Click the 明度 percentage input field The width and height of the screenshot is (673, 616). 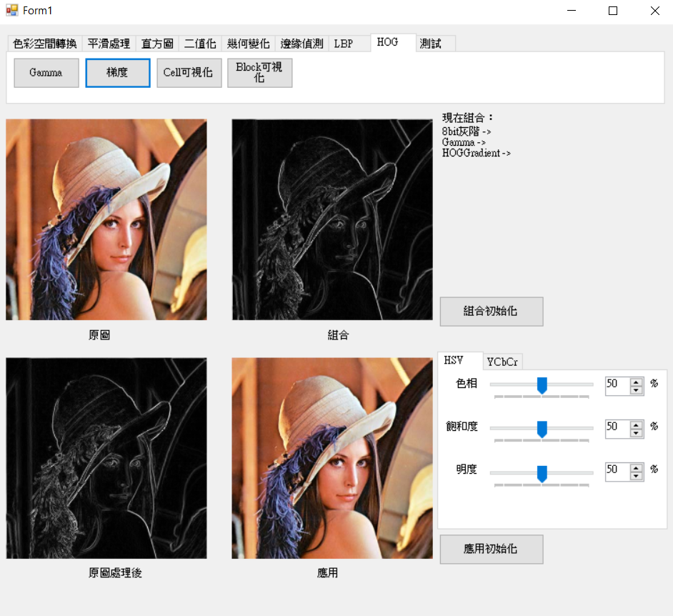click(618, 472)
